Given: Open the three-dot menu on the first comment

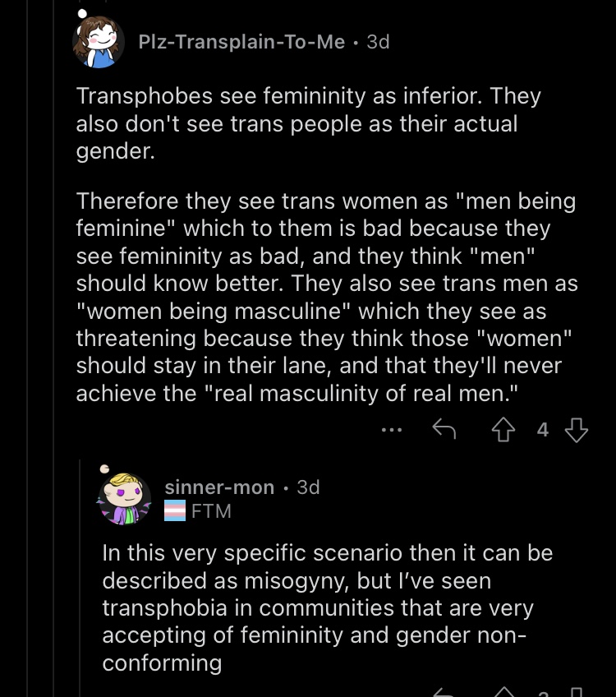Looking at the screenshot, I should click(x=392, y=430).
